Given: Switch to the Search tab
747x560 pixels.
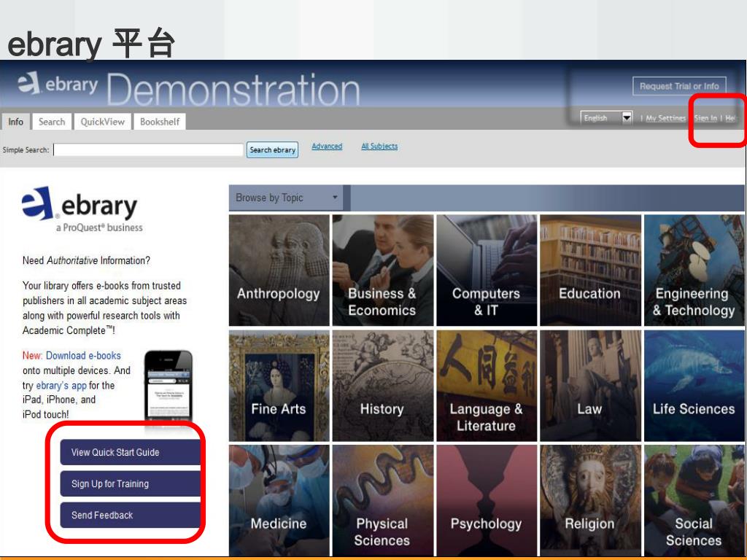Looking at the screenshot, I should 52,122.
